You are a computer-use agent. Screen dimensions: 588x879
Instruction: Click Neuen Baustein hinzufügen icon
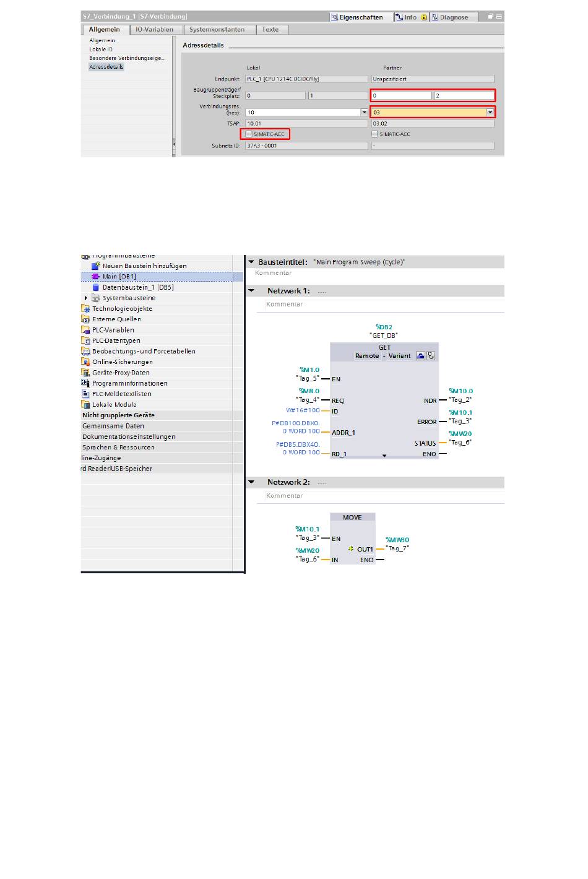coord(96,266)
